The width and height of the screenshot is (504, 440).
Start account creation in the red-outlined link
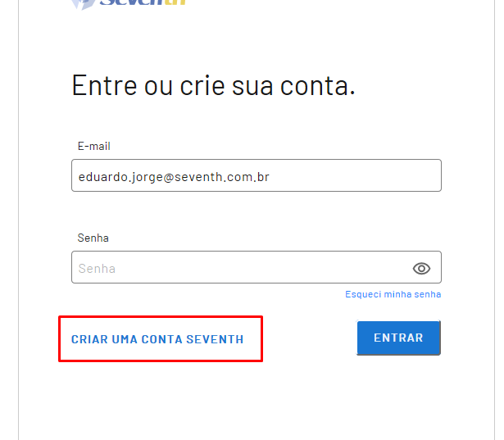[x=157, y=339]
